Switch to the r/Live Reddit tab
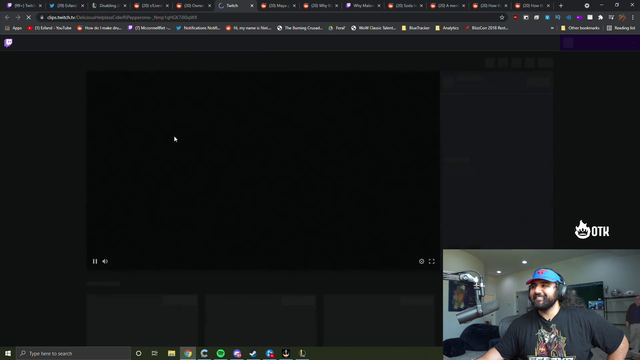This screenshot has height=360, width=640. pyautogui.click(x=151, y=6)
